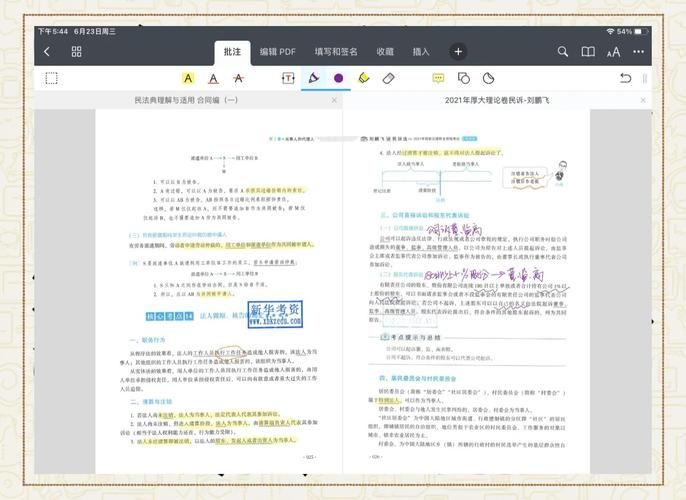This screenshot has width=686, height=500.
Task: Open the page thumbnails grid view
Action: [x=77, y=52]
